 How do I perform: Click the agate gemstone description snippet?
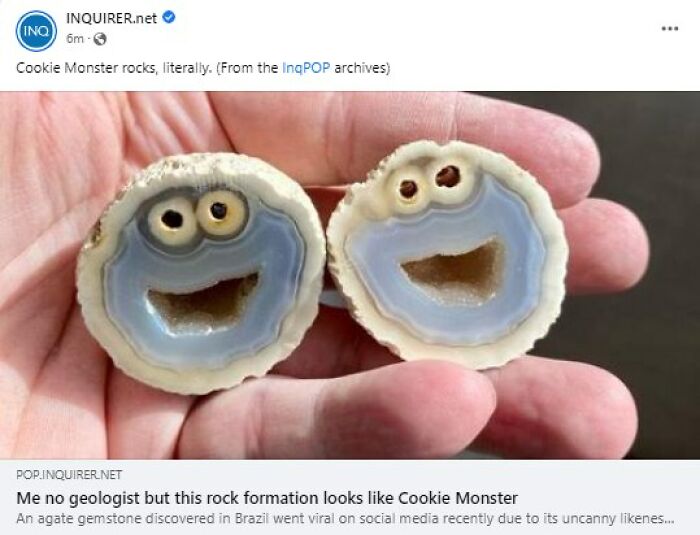point(345,518)
